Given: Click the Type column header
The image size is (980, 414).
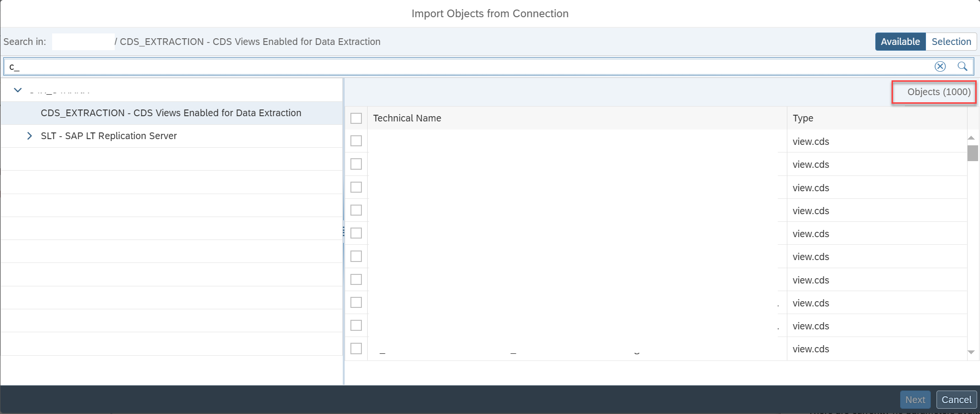Looking at the screenshot, I should 877,118.
